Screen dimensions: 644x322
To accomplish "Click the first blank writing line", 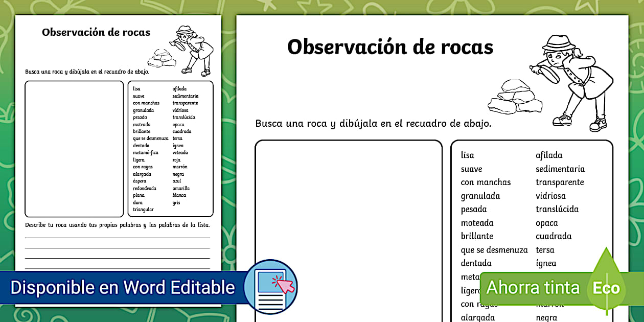I will tap(118, 237).
